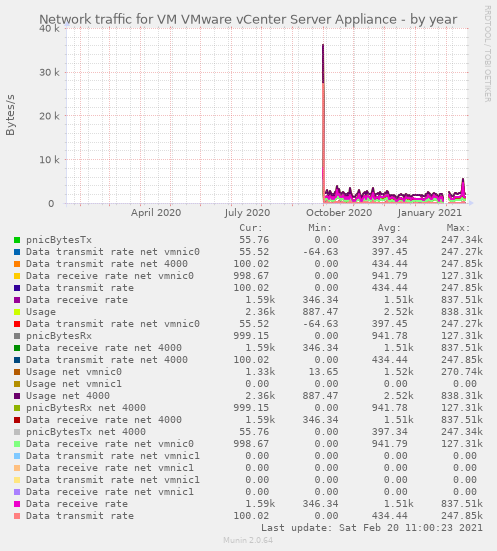The image size is (497, 551).
Task: Click the Cur: column header
Action: tap(251, 228)
